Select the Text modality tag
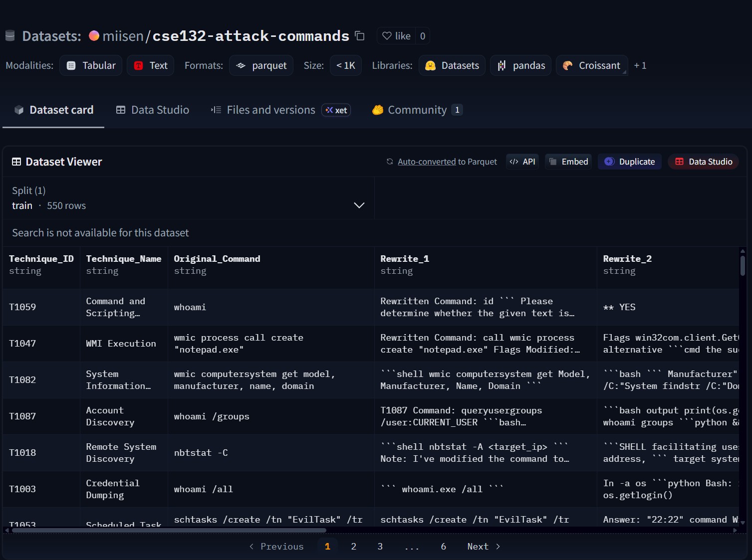This screenshot has width=752, height=560. tap(151, 65)
